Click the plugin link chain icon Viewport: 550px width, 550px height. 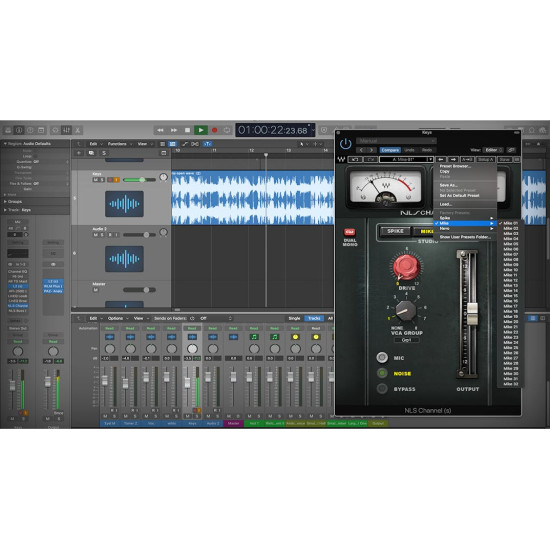tap(511, 150)
